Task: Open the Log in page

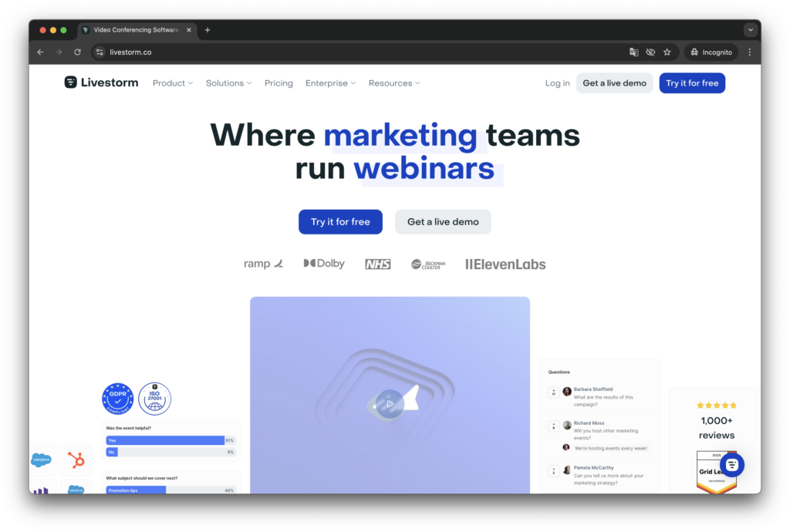Action: 557,82
